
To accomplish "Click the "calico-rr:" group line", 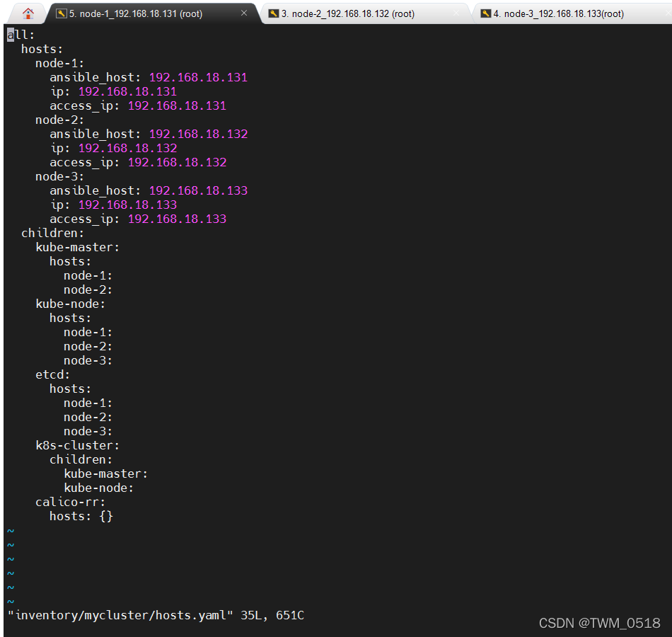I will pos(71,502).
